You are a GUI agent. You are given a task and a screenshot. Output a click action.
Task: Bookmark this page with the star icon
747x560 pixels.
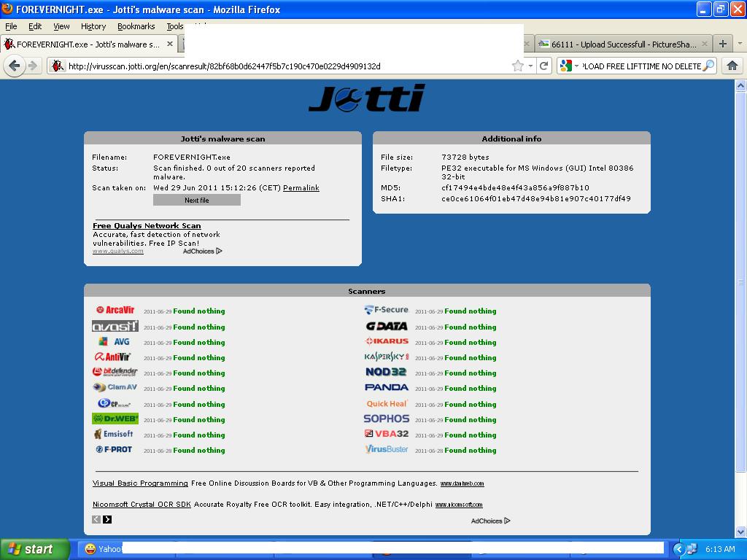pos(518,66)
